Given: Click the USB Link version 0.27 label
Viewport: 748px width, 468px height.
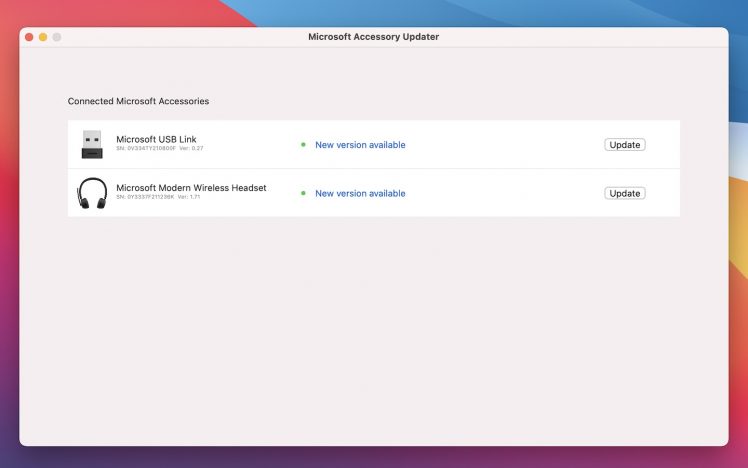Looking at the screenshot, I should [191, 149].
